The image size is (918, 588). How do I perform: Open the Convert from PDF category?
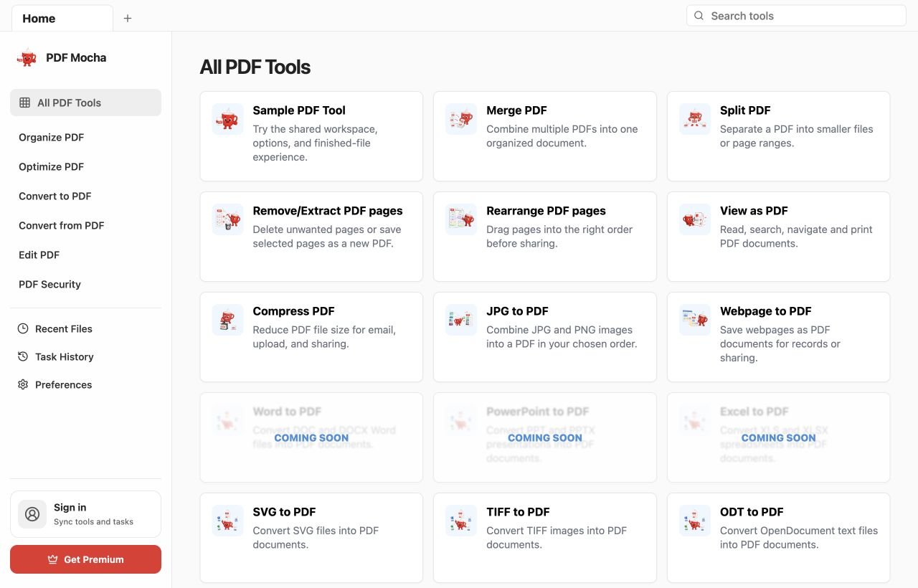tap(62, 225)
